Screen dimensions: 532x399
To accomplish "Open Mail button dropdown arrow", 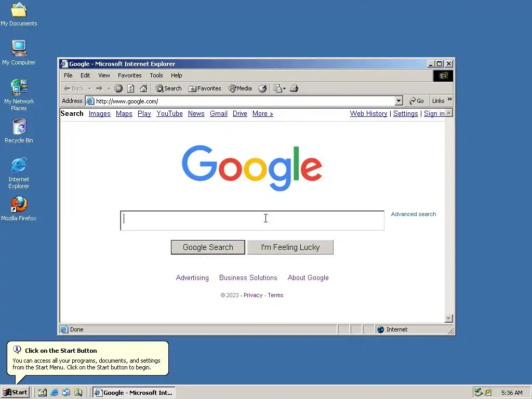I will pos(284,88).
